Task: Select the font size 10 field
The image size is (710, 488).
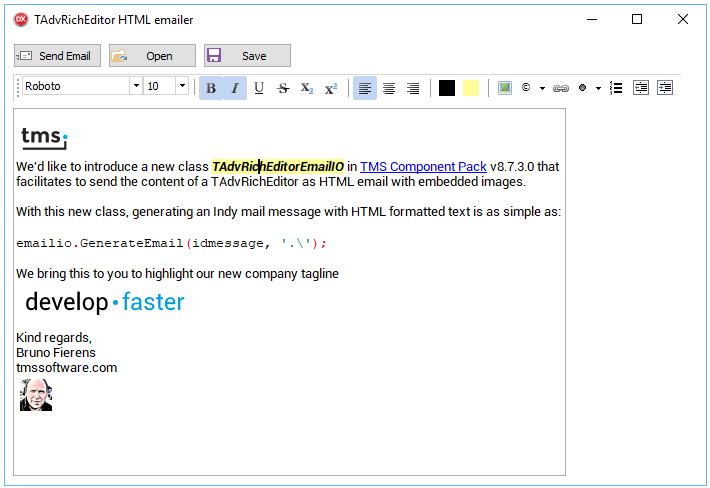Action: point(160,86)
